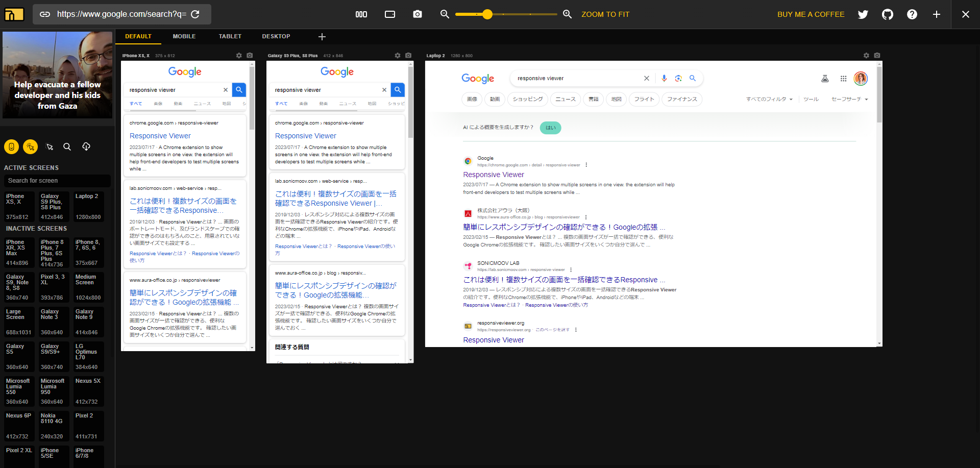Activate the Galaxy S9 Note 8 inactive screen
This screenshot has width=980, height=468.
pos(18,287)
